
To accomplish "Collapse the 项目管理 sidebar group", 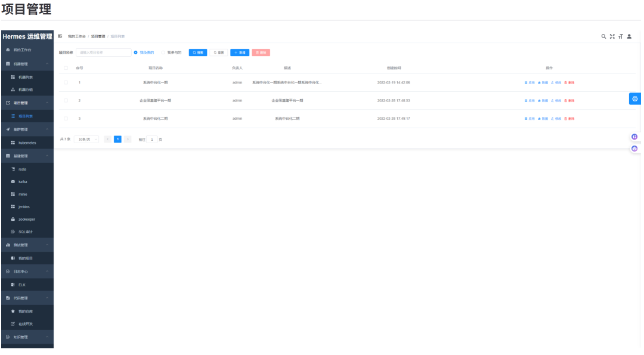I will 27,103.
